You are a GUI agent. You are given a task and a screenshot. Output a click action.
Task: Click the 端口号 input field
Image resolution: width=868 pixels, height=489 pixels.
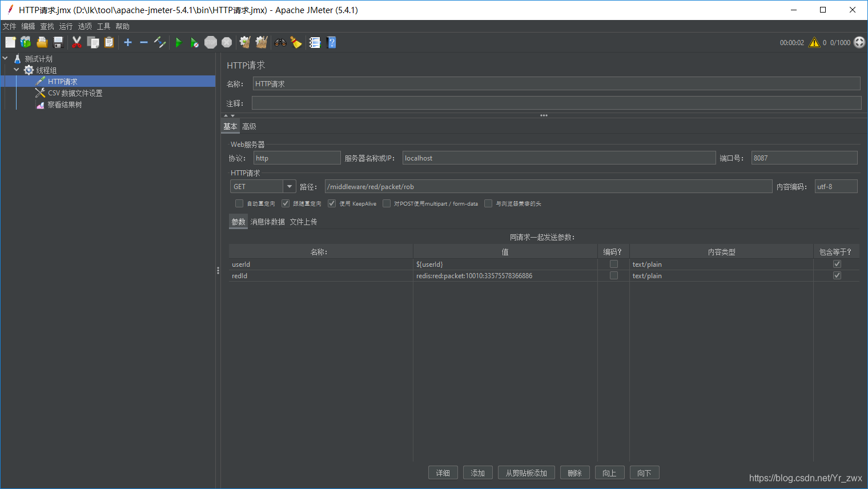[x=804, y=158]
